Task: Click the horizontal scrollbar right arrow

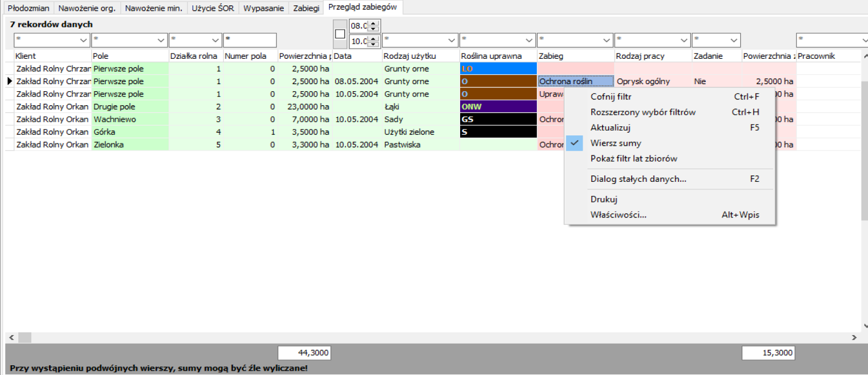Action: pos(854,337)
